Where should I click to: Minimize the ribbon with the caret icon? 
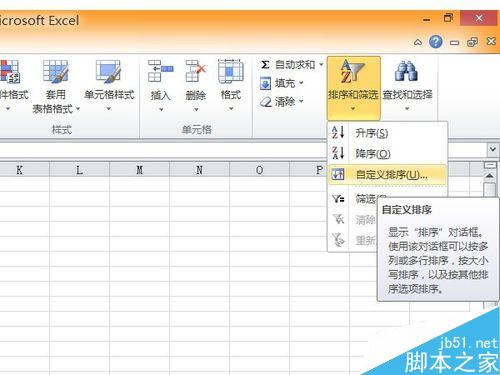tap(418, 42)
